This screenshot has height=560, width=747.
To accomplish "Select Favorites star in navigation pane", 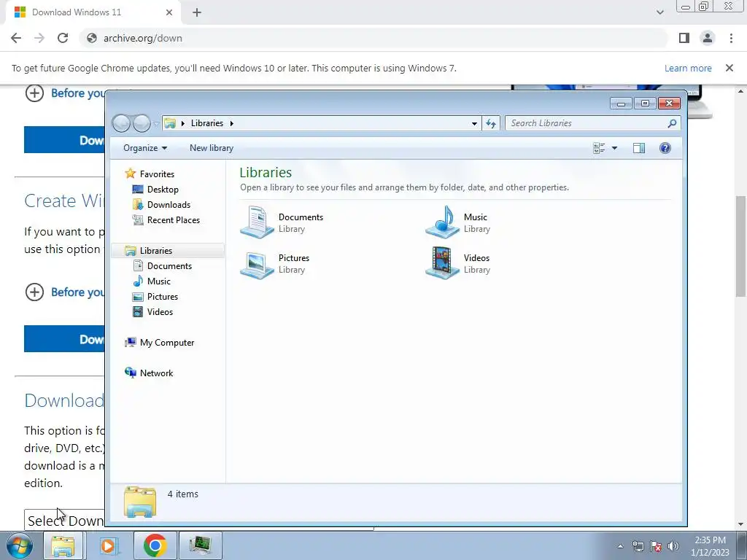I will click(x=130, y=174).
